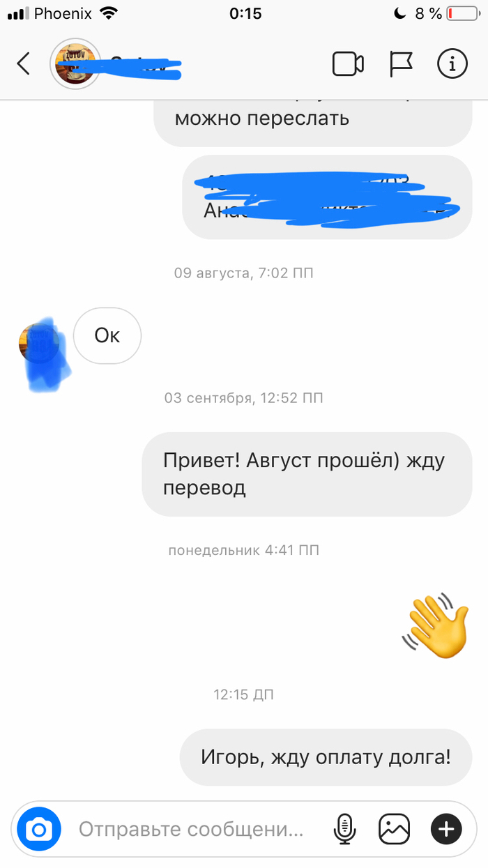Screen dimensions: 488x868
Task: Tap the scribbled-over card details message
Action: (328, 197)
